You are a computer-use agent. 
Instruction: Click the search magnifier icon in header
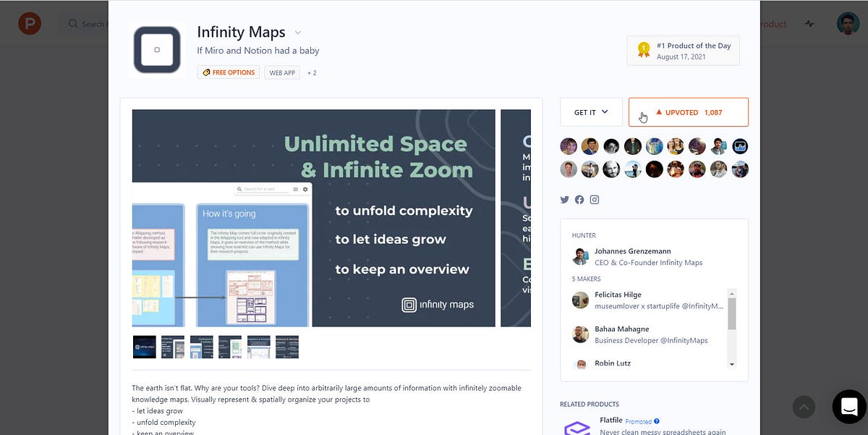pyautogui.click(x=73, y=24)
